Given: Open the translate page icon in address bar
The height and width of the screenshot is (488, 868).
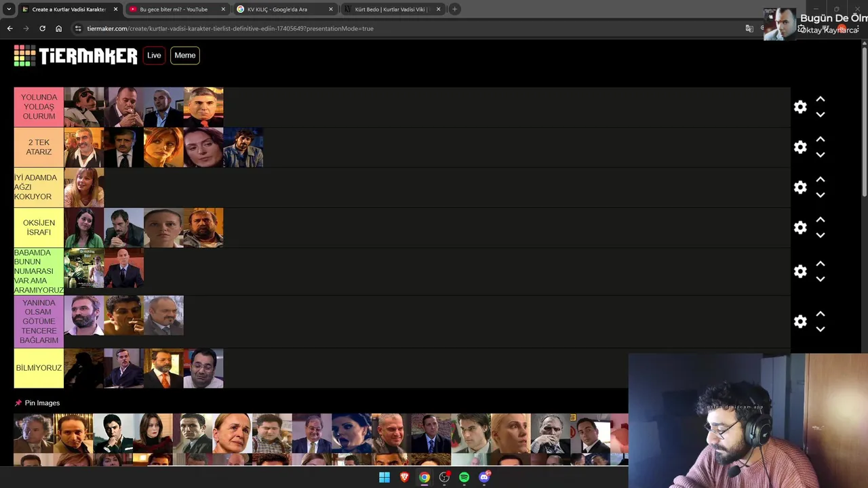Looking at the screenshot, I should tap(749, 28).
